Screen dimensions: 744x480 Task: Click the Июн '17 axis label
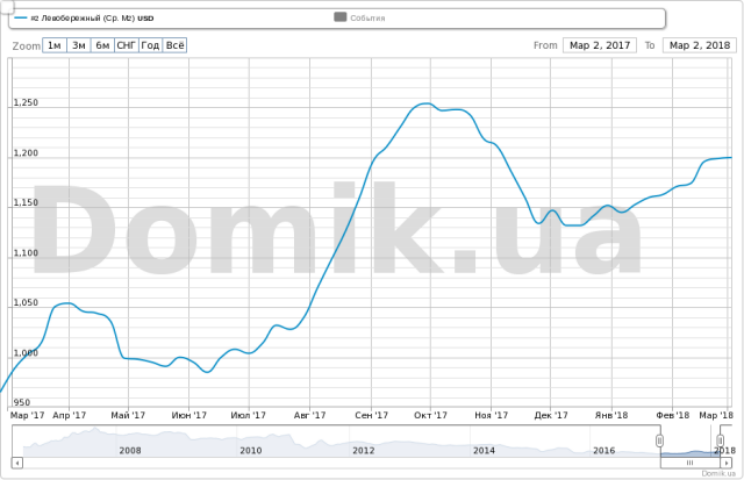pos(189,415)
